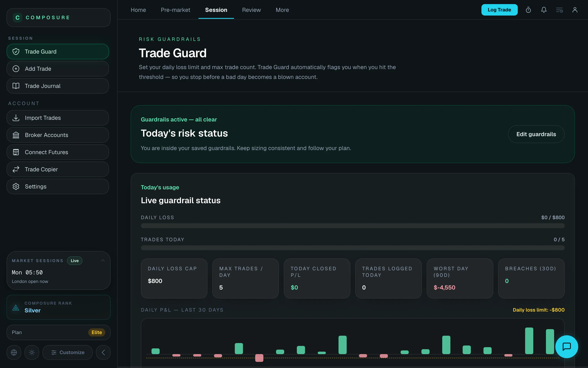The image size is (588, 368).
Task: Click the '$0 / $800' daily loss value
Action: tap(553, 218)
